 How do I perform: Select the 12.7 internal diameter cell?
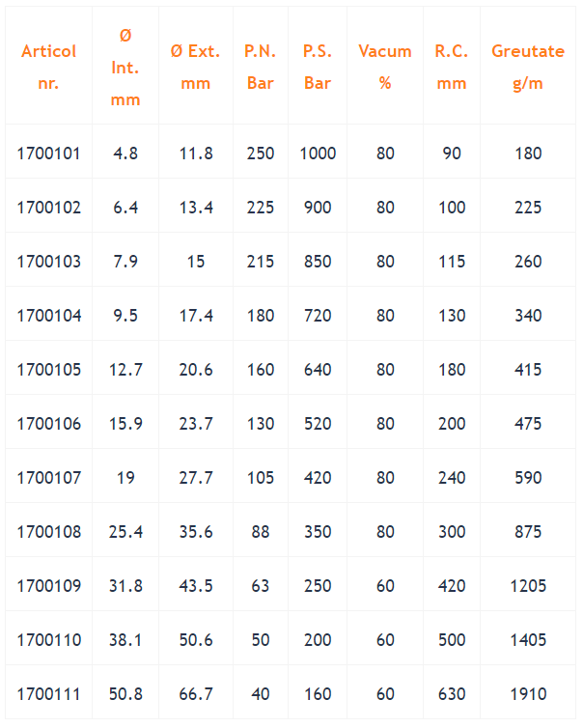[x=125, y=370]
